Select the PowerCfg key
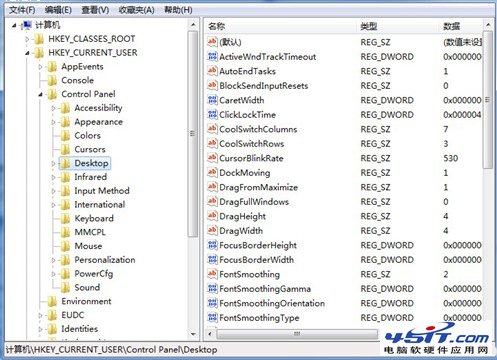The height and width of the screenshot is (360, 497). 94,274
